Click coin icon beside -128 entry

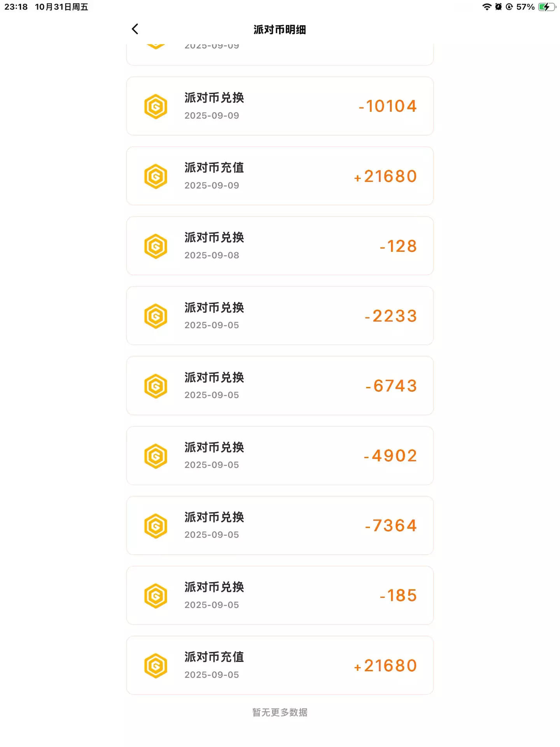[x=156, y=246]
